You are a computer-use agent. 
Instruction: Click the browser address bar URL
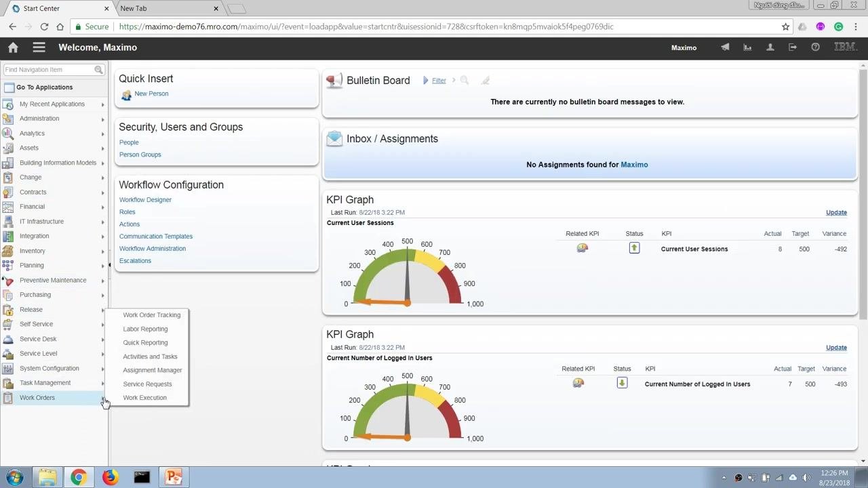[x=366, y=26]
